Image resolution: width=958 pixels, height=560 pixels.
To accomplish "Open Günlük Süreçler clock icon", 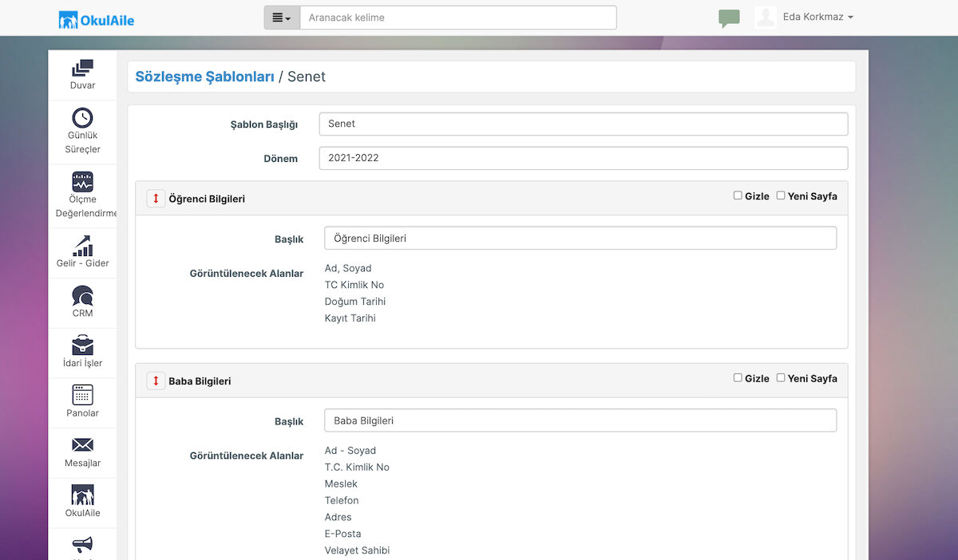I will (82, 118).
